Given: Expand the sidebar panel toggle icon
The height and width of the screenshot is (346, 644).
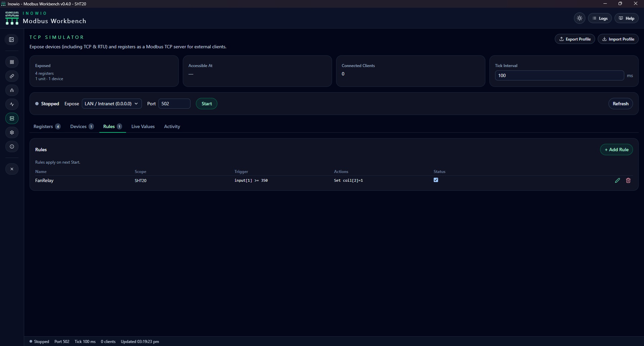Looking at the screenshot, I should pos(11,40).
